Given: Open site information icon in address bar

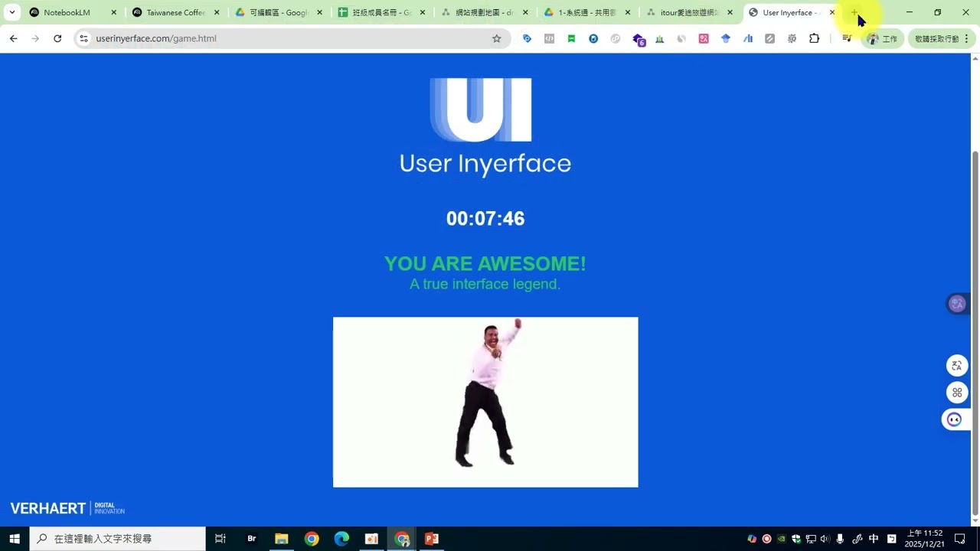Looking at the screenshot, I should [x=84, y=38].
